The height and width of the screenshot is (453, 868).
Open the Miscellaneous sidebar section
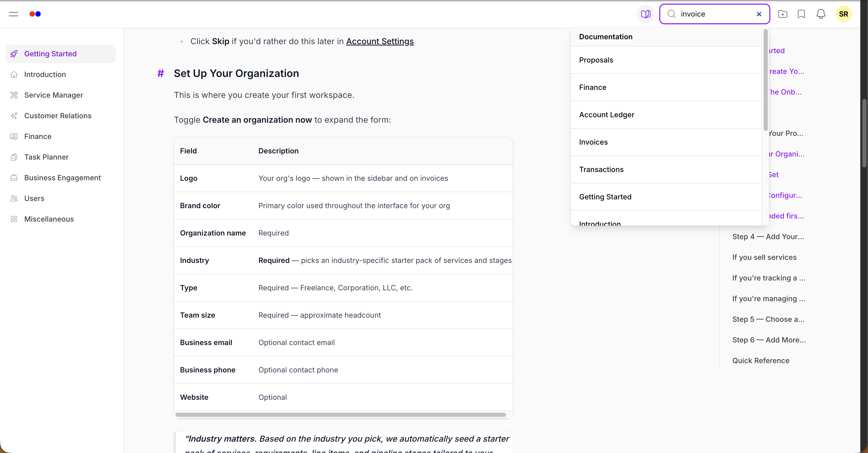pyautogui.click(x=61, y=219)
